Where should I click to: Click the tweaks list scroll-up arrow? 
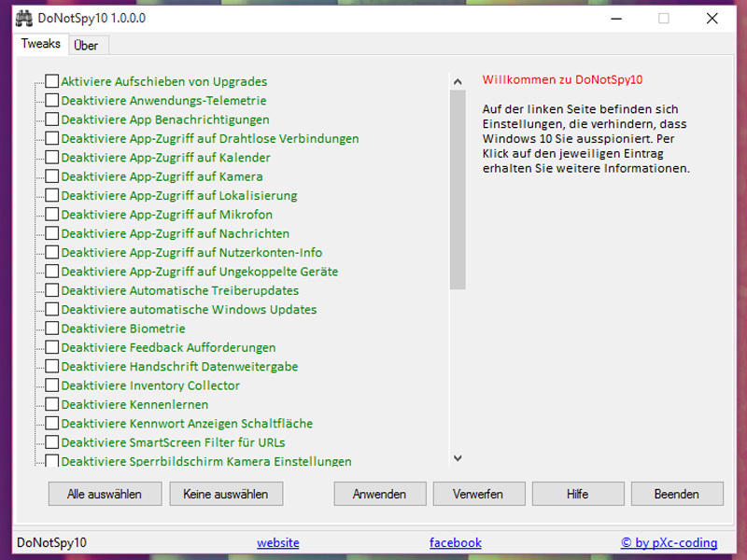(458, 81)
